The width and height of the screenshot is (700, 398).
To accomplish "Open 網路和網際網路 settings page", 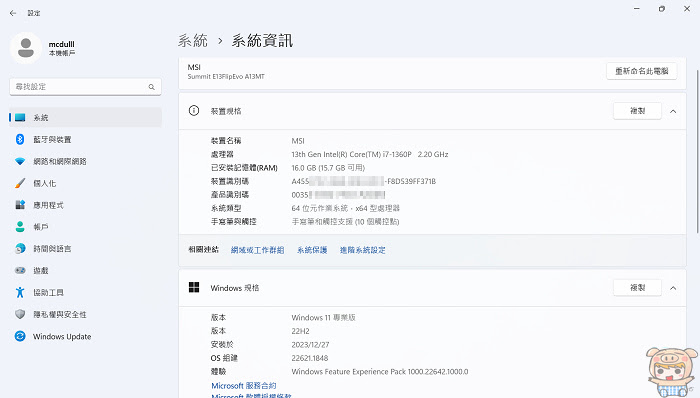I will pos(85,161).
